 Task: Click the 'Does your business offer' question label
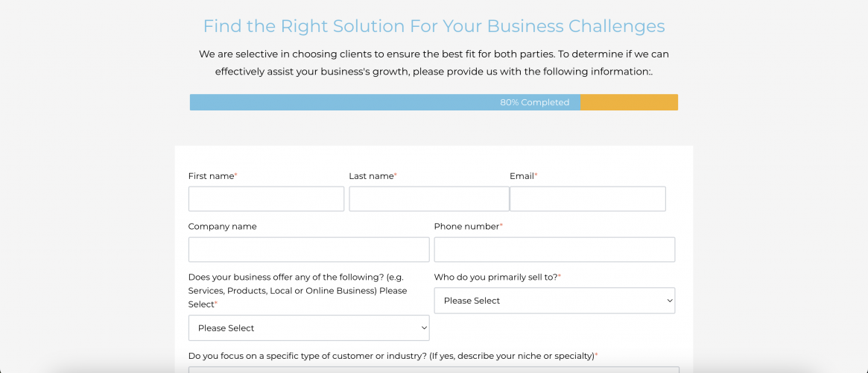pos(298,290)
